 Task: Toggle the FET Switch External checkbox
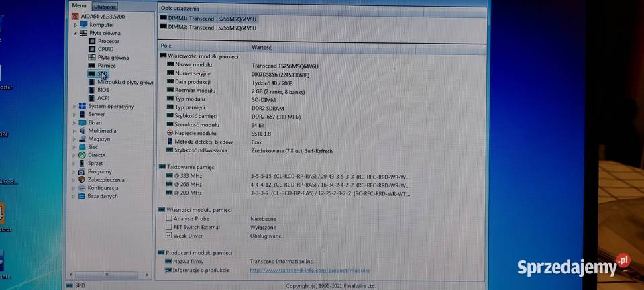pyautogui.click(x=169, y=227)
